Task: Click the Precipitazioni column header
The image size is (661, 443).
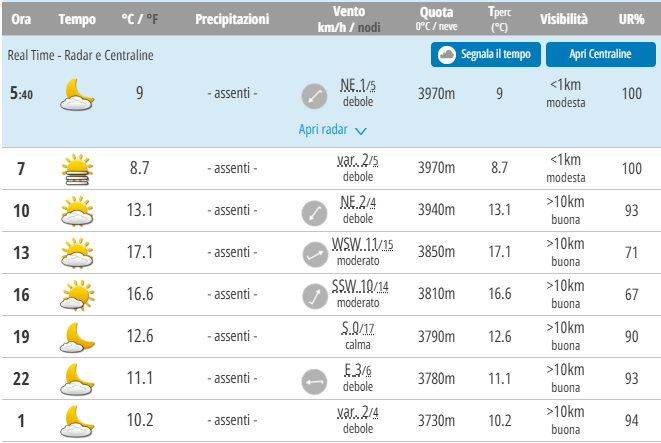Action: 232,19
